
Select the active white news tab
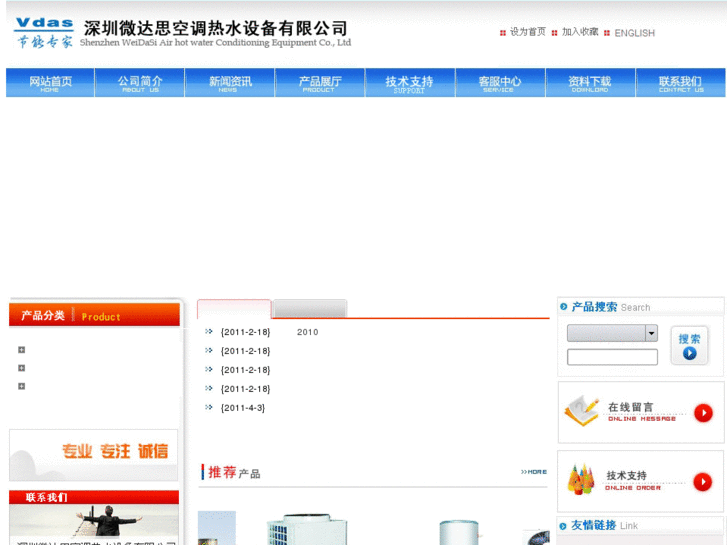(234, 309)
